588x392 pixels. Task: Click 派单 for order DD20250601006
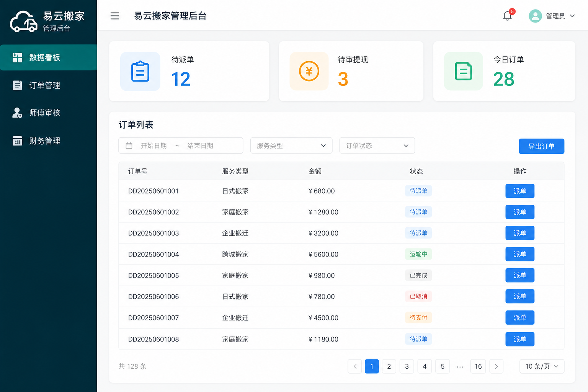520,296
